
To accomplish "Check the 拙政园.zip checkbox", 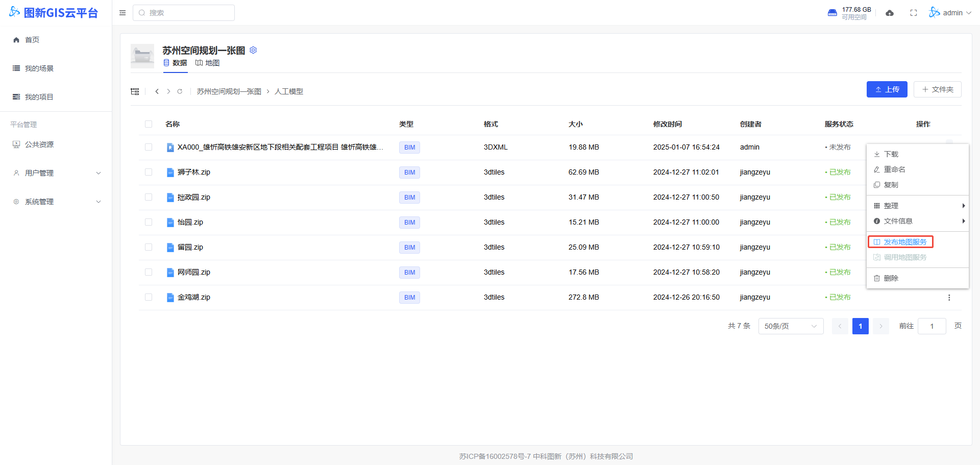I will (149, 197).
